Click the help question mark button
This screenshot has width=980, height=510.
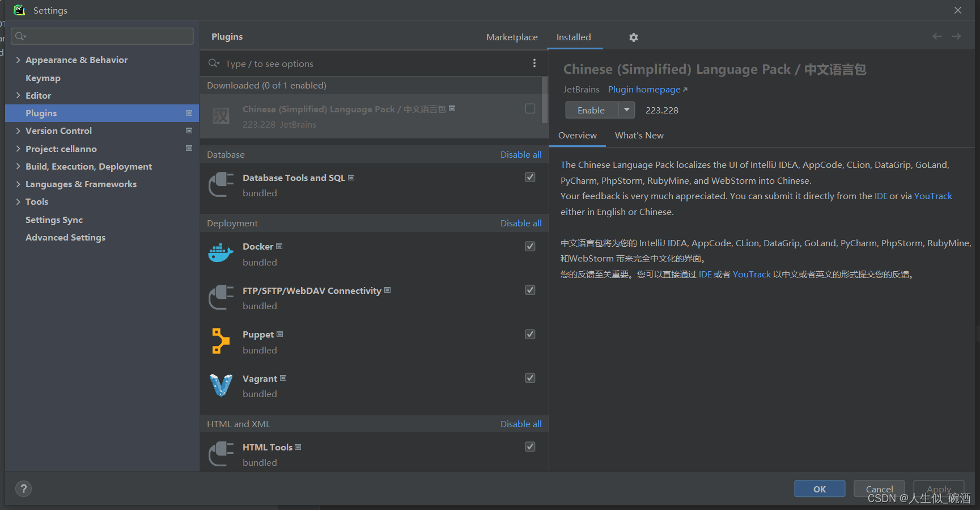23,489
